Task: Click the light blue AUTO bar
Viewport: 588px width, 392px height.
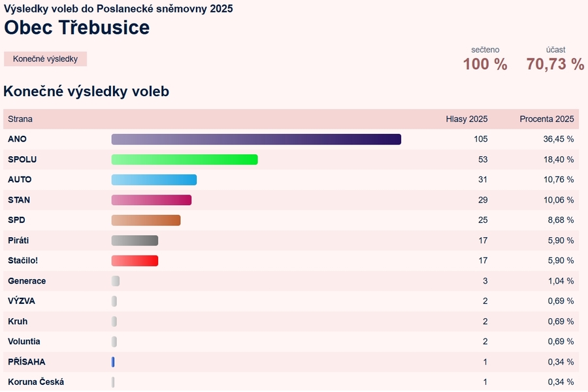Action: [x=154, y=180]
